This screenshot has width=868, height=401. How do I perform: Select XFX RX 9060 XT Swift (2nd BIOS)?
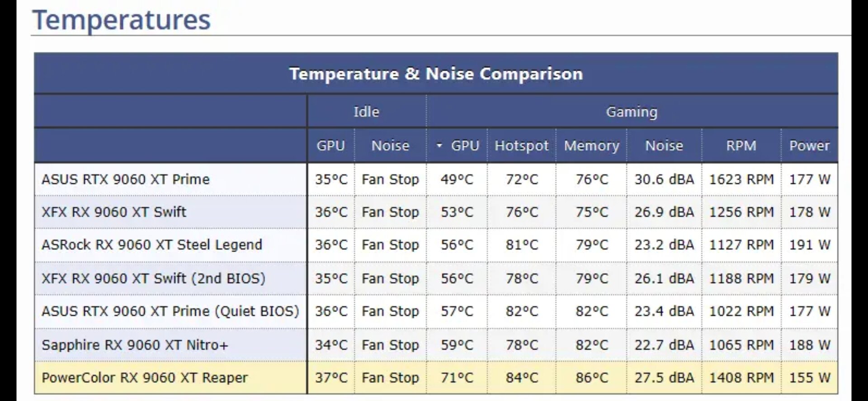[x=153, y=278]
